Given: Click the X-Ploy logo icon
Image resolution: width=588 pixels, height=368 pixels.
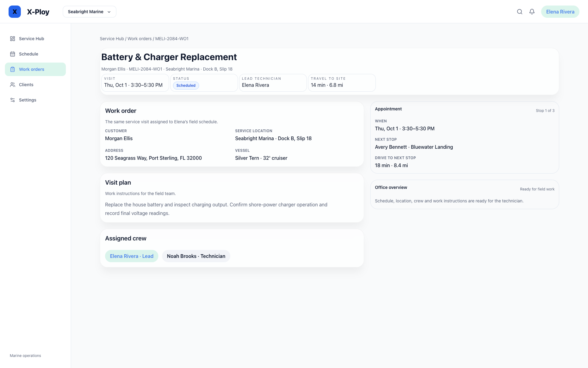Looking at the screenshot, I should click(15, 12).
